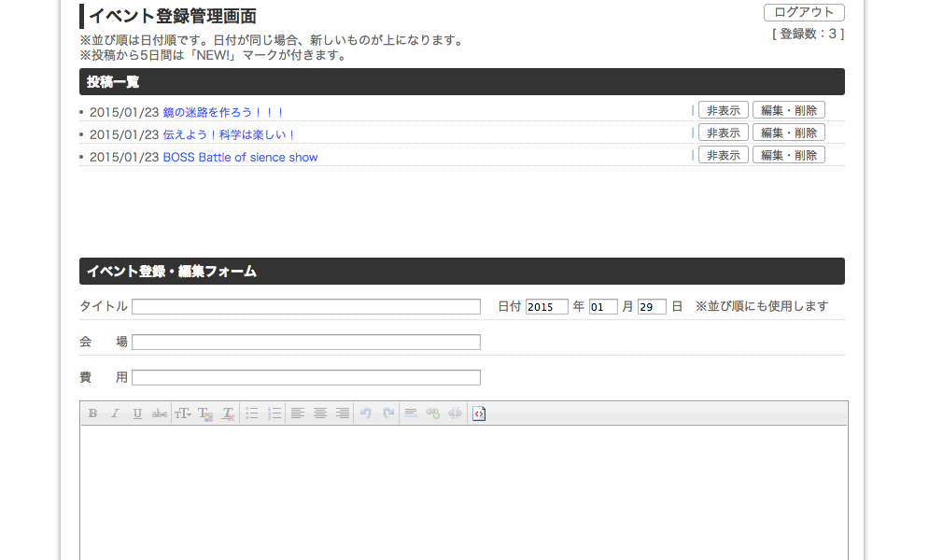
Task: Open the insert link tool
Action: click(433, 413)
